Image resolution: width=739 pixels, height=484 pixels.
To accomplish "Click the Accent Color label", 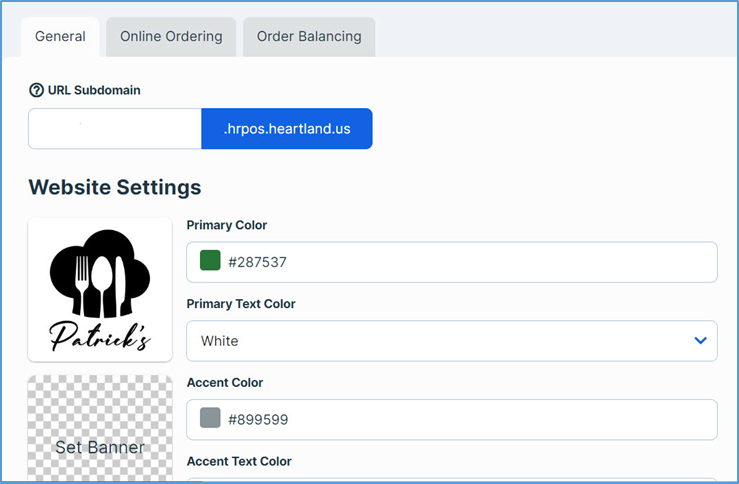I will pos(225,383).
